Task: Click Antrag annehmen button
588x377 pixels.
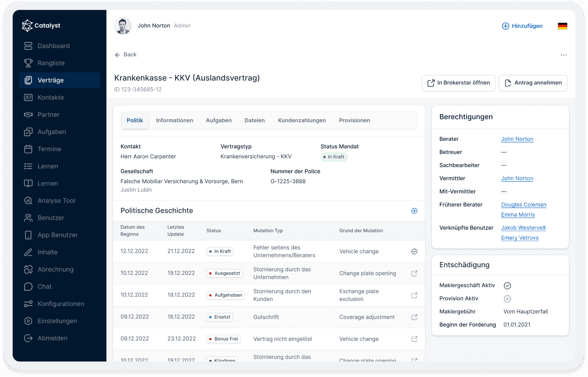Action: tap(533, 83)
